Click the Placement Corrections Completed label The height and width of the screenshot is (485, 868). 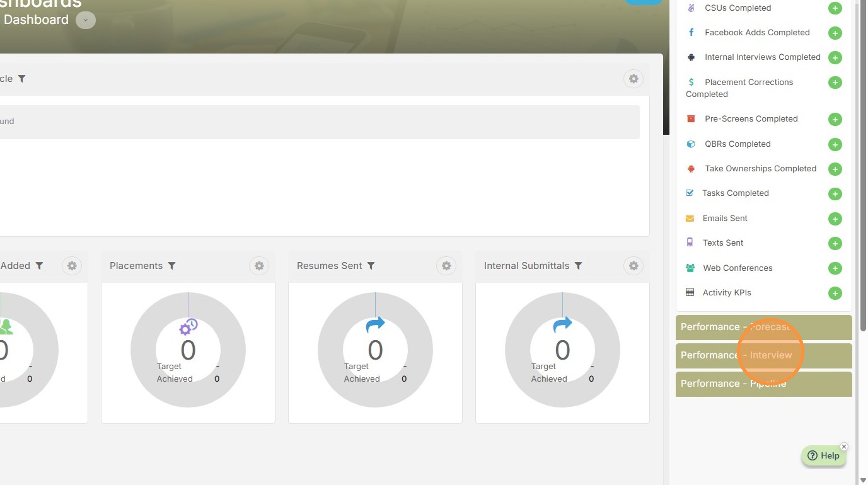click(x=739, y=88)
